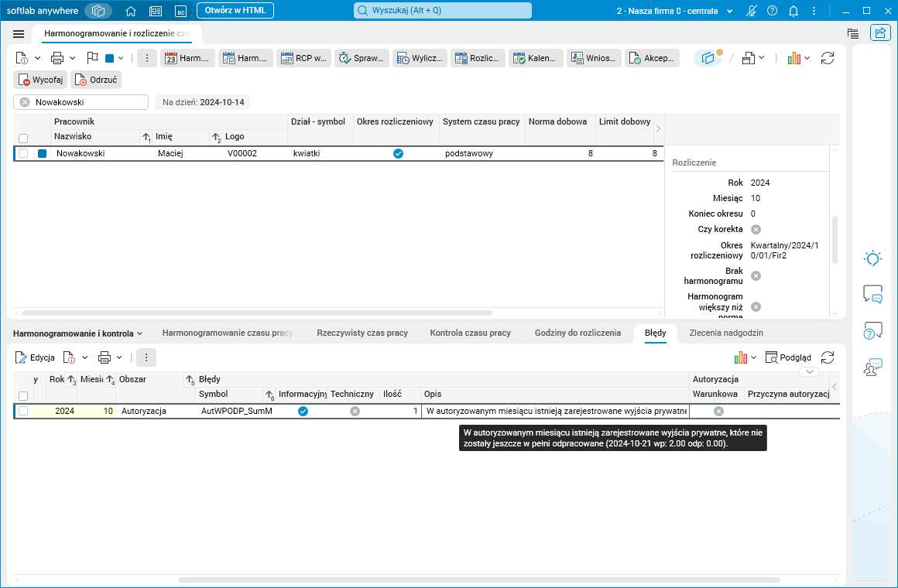The width and height of the screenshot is (898, 588).
Task: Click upper table horizontal scrollbar
Action: tap(256, 313)
